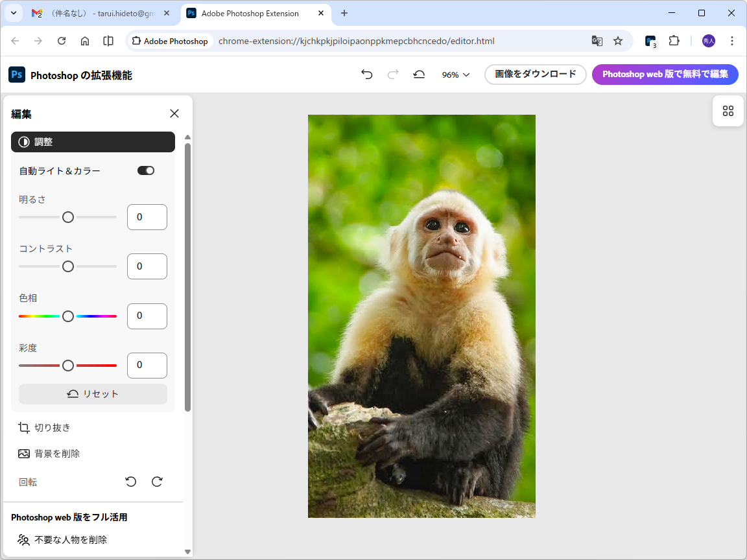Open the Photoshop extension toolbar icon
Viewport: 747px width, 560px height.
pyautogui.click(x=651, y=41)
